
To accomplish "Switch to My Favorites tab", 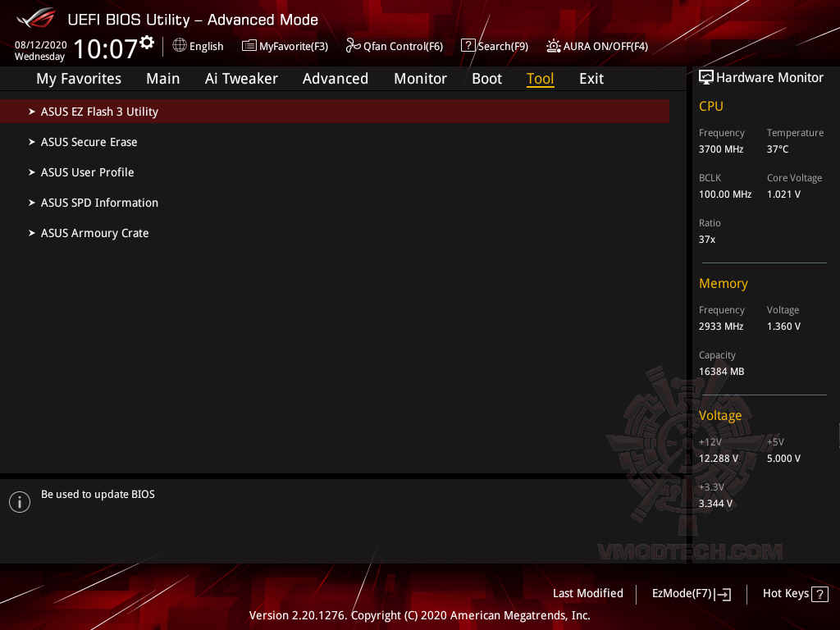I will click(x=79, y=79).
